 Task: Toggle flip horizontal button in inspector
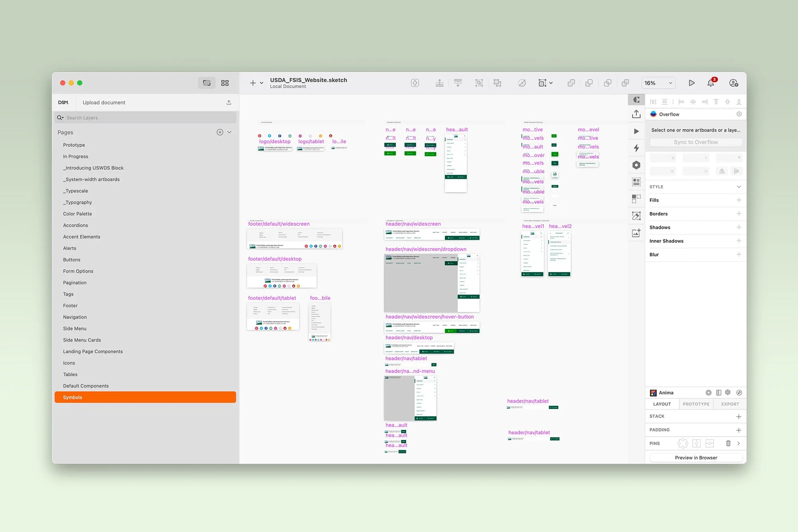(x=722, y=171)
